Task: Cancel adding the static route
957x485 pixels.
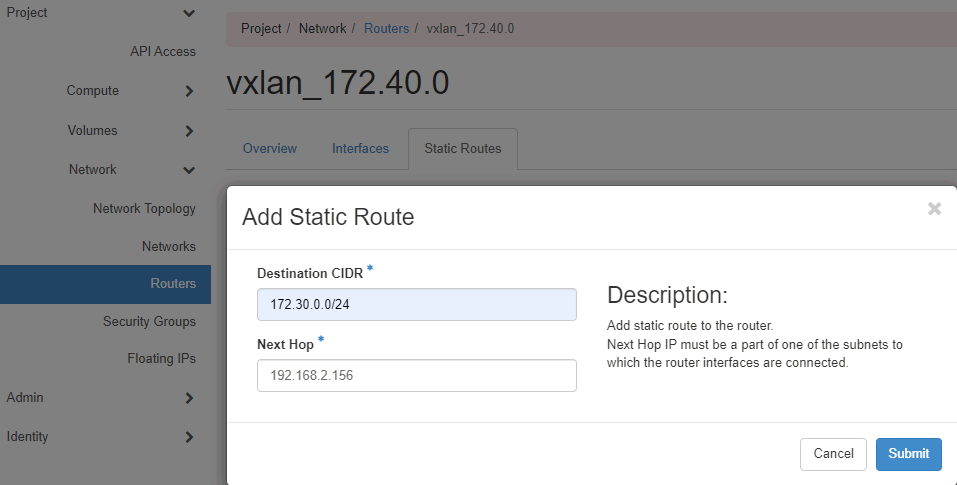Action: (x=833, y=453)
